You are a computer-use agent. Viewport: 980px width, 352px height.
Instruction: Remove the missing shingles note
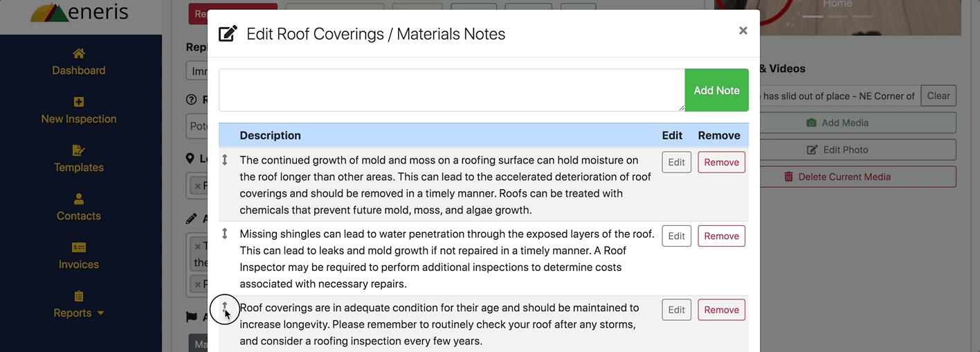(721, 236)
